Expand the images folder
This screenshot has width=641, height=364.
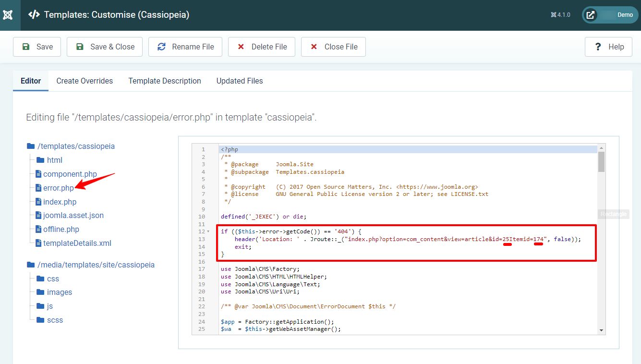(x=60, y=292)
